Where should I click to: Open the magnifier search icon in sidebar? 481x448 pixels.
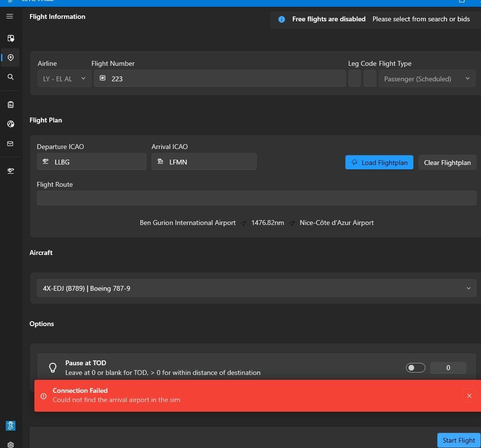[x=10, y=77]
